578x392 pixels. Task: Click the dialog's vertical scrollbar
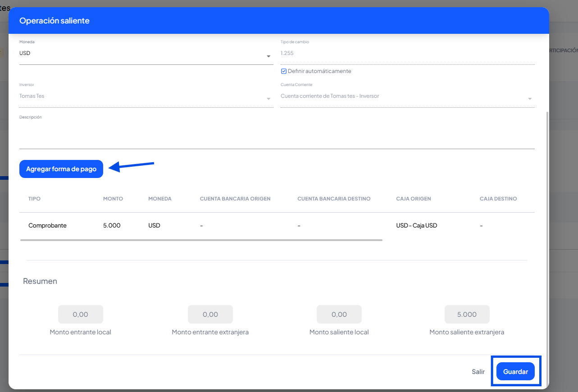pos(547,225)
